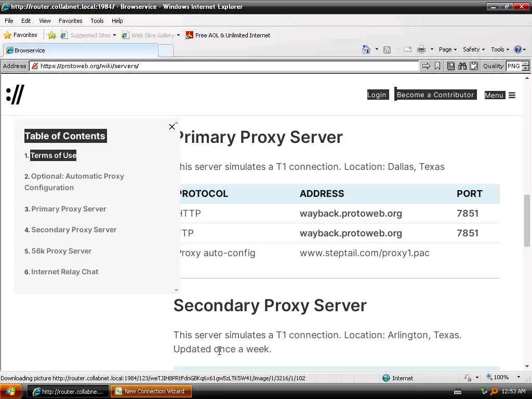This screenshot has height=399, width=532.
Task: Click the RSS feeds icon
Action: click(x=387, y=50)
